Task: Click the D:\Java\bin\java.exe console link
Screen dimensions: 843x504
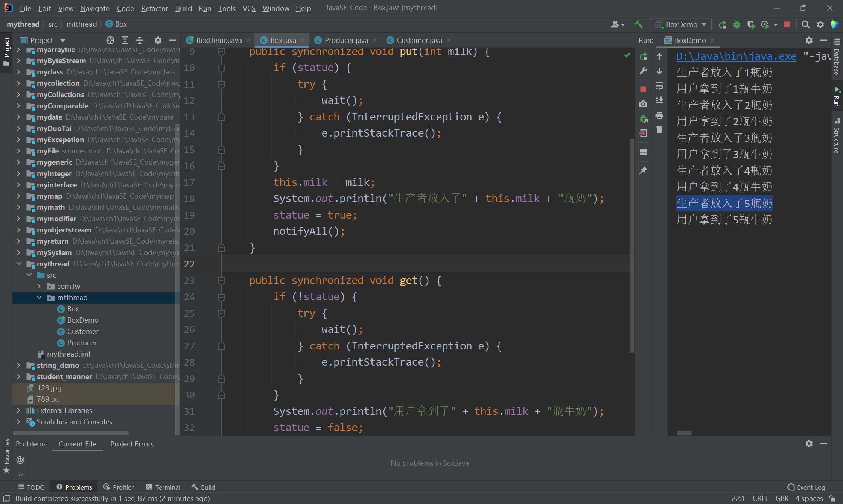Action: pyautogui.click(x=736, y=56)
